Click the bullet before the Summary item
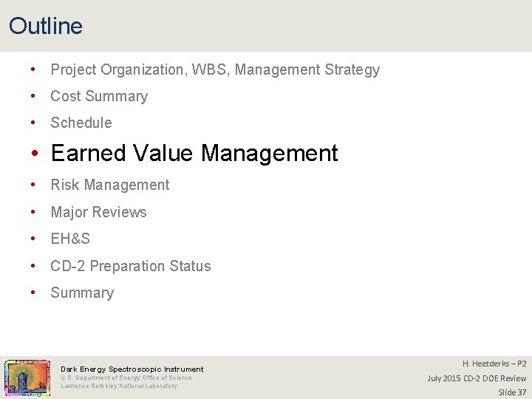 [x=33, y=292]
